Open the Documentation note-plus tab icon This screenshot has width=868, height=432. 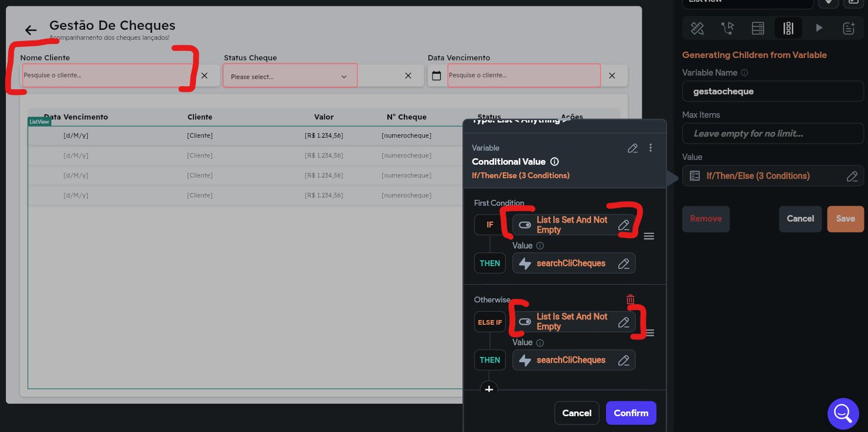[849, 28]
